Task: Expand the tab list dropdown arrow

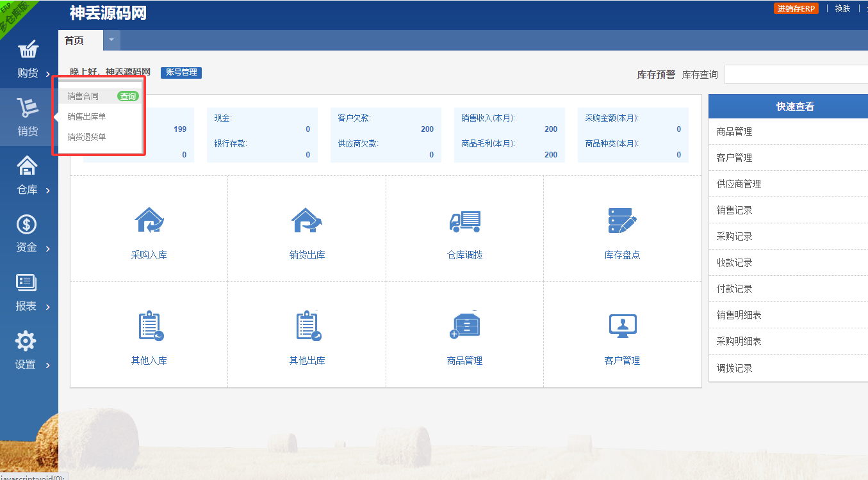Action: [x=111, y=40]
